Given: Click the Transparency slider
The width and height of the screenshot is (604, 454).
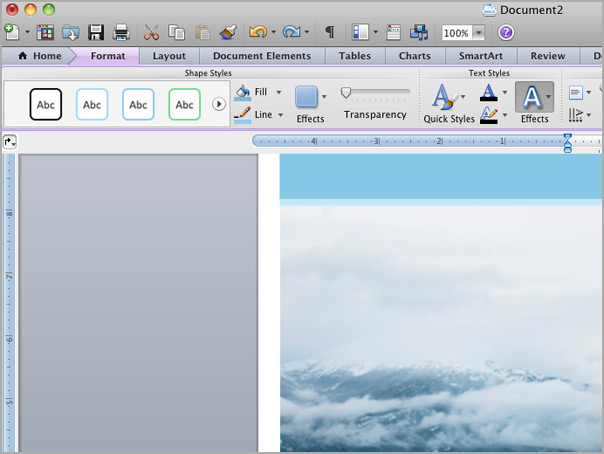Looking at the screenshot, I should point(375,93).
